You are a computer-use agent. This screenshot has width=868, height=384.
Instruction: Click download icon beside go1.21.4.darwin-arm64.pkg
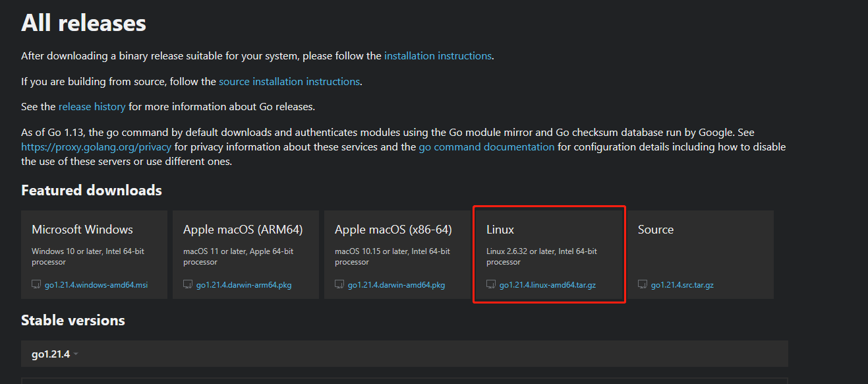click(188, 285)
